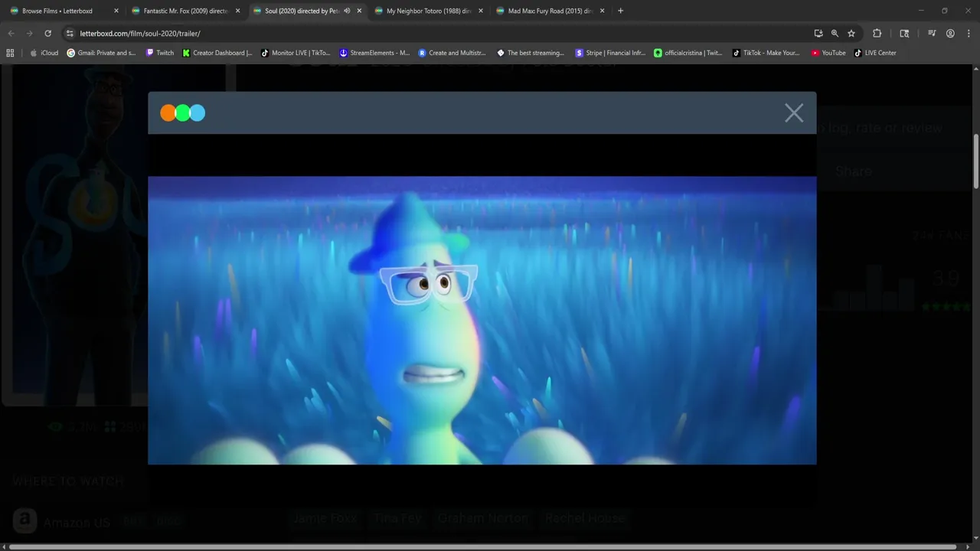
Task: Open the LIVE Center bookmark
Action: tap(875, 53)
